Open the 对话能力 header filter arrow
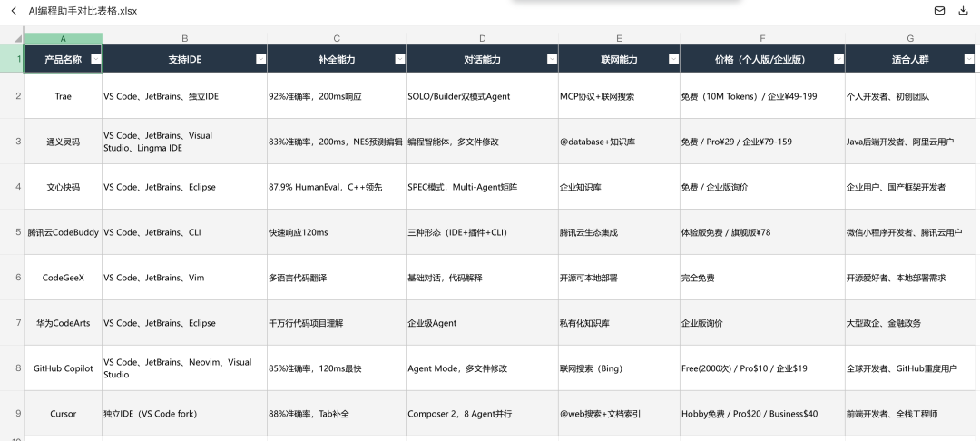Screen dimensions: 980x441 tap(552, 59)
